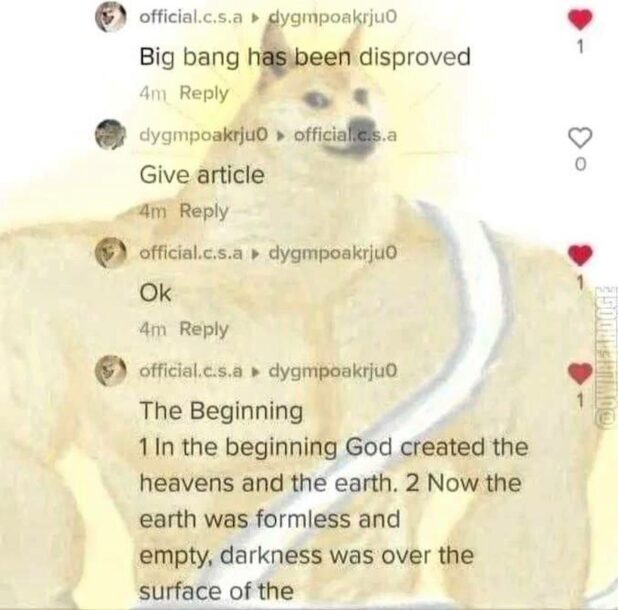Open official.c.s.a mention above 'Give article'
This screenshot has height=610, width=618.
[345, 135]
